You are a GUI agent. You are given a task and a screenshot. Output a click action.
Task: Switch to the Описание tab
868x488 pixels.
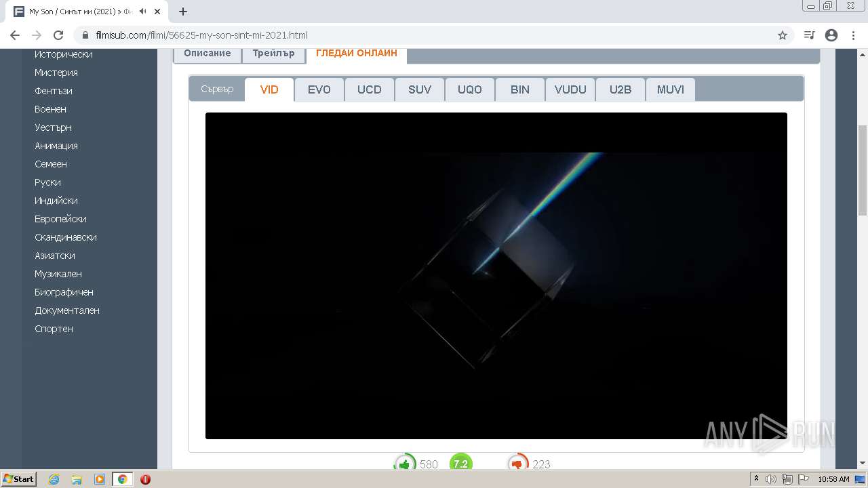(208, 54)
